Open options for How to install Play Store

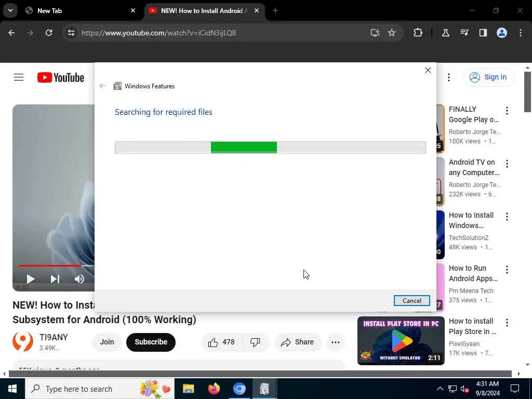pyautogui.click(x=507, y=322)
